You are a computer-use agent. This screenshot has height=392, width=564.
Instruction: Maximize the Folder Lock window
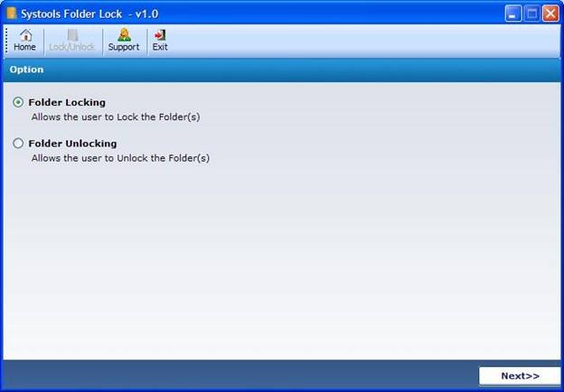[x=531, y=14]
